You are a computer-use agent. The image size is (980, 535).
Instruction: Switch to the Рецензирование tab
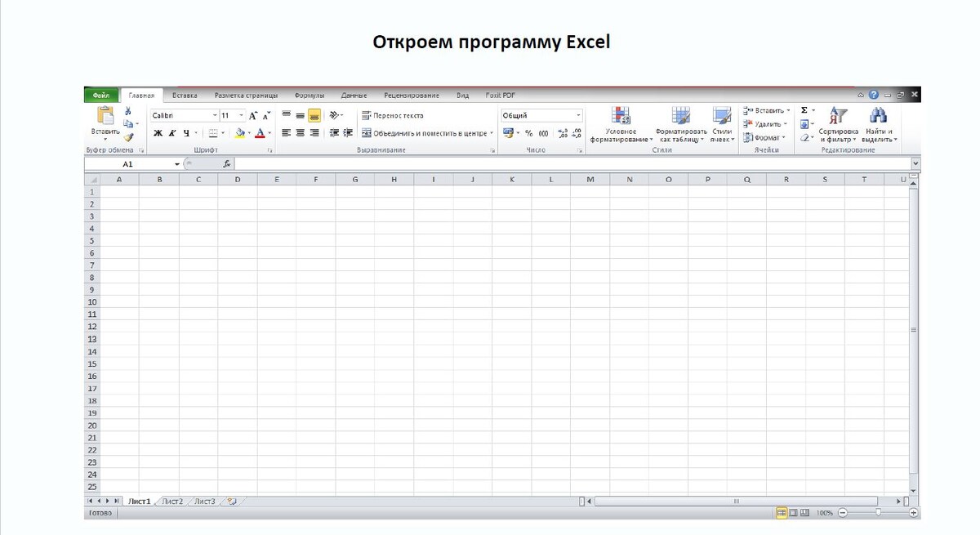click(412, 96)
